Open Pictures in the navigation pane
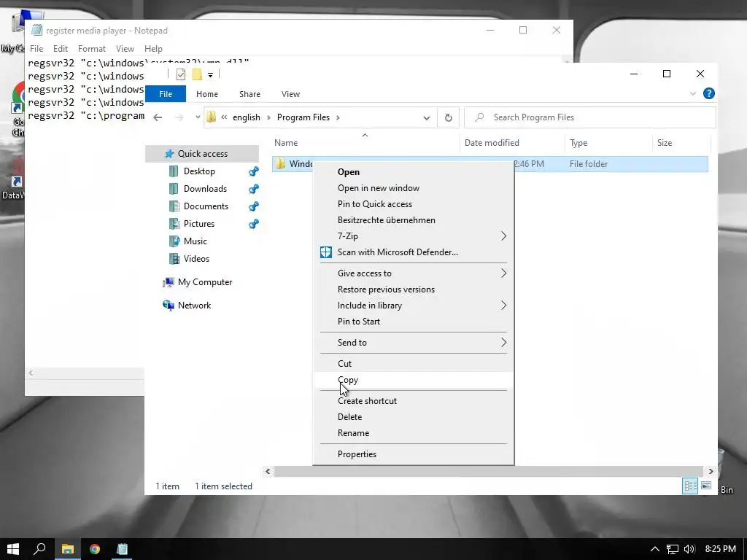 [x=198, y=224]
